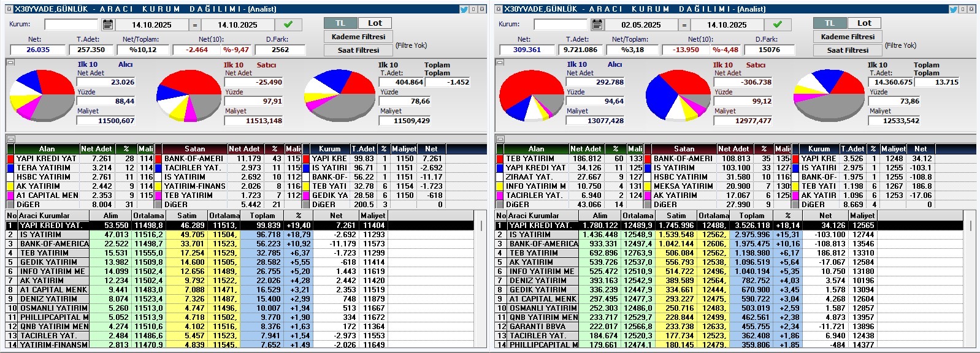The width and height of the screenshot is (980, 353).
Task: Click the Twitter share icon in right window
Action: (954, 9)
